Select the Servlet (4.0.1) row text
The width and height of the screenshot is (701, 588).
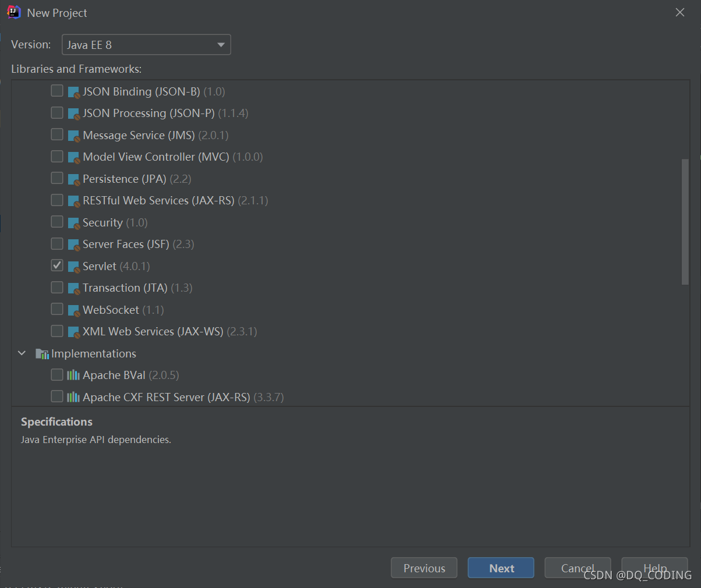pos(116,266)
